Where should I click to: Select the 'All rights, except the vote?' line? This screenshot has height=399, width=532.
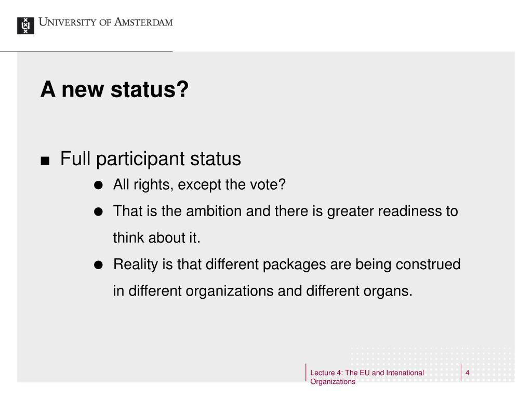tap(199, 185)
